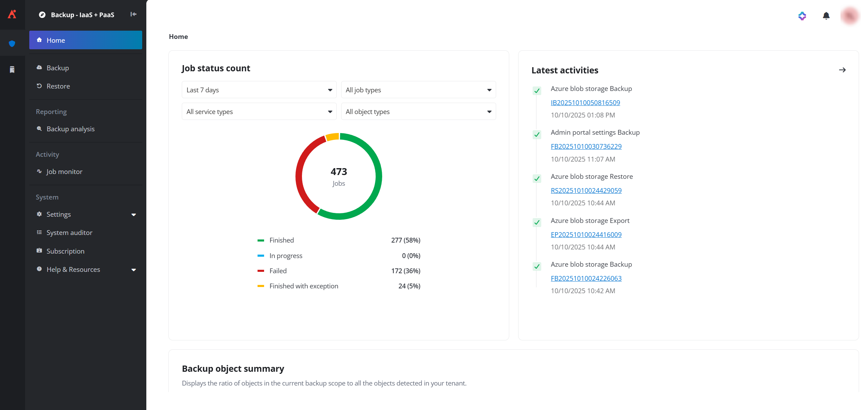Expand the Help & Resources section
Image resolution: width=868 pixels, height=410 pixels.
pyautogui.click(x=73, y=269)
